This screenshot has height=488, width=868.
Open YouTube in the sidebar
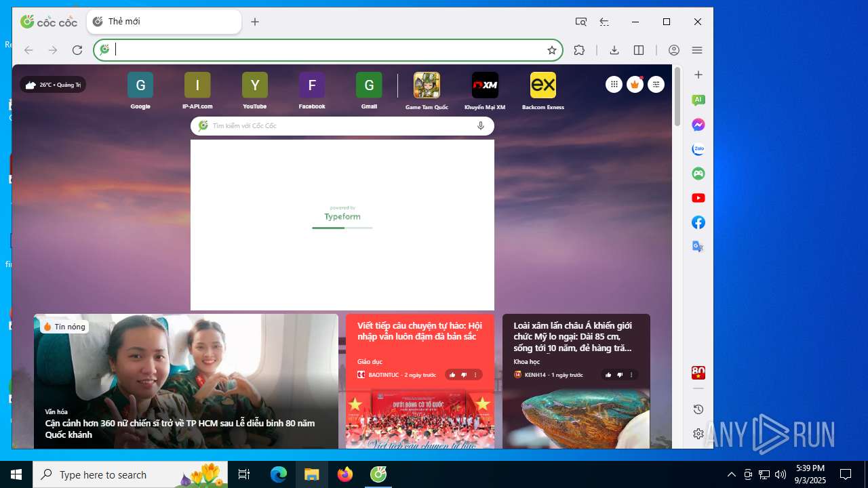[698, 198]
